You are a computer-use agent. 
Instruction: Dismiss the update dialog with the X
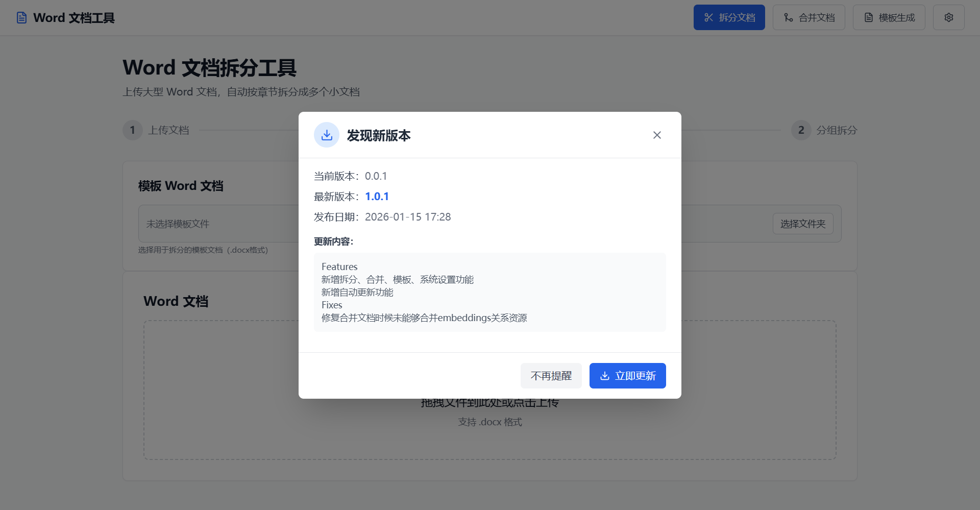pyautogui.click(x=657, y=135)
